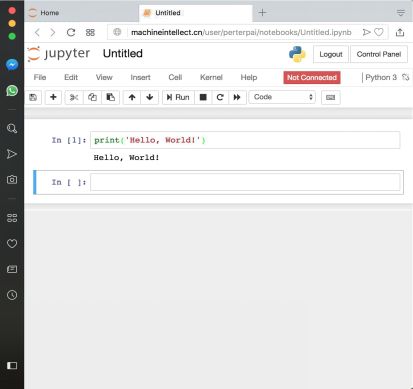Save the notebook with the floppy disk icon

(x=33, y=97)
